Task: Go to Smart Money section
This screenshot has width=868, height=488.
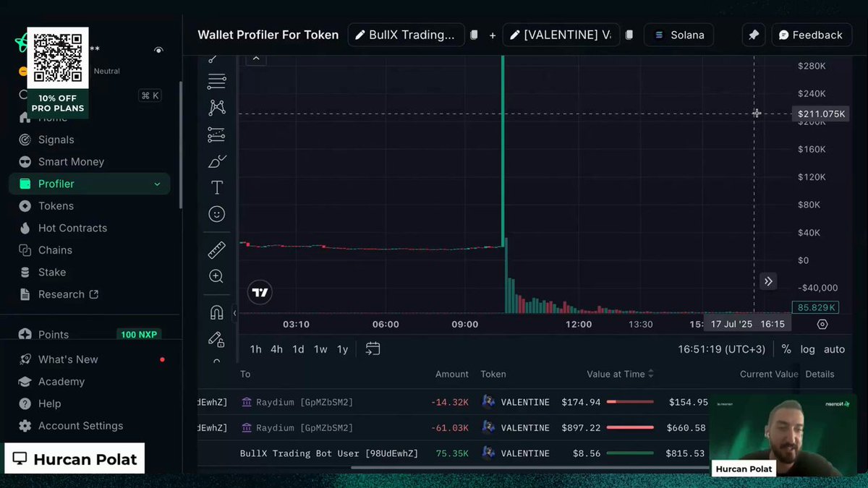Action: click(x=71, y=162)
